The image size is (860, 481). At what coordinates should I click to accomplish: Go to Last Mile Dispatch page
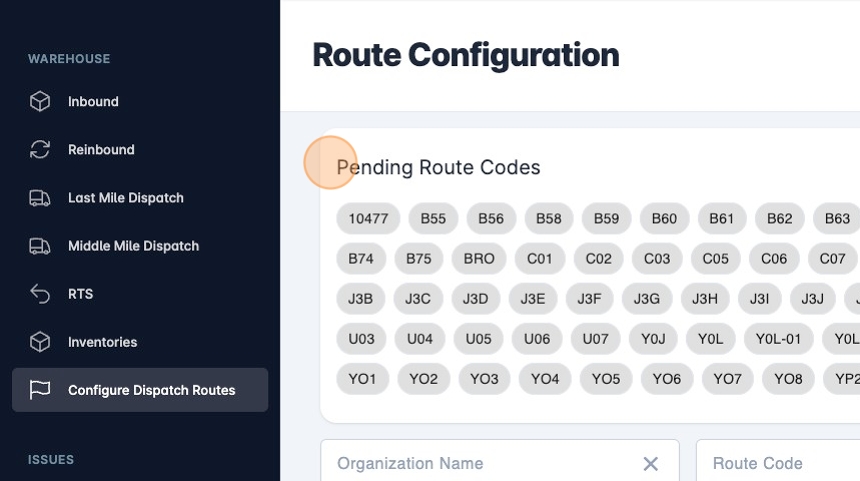(x=126, y=198)
